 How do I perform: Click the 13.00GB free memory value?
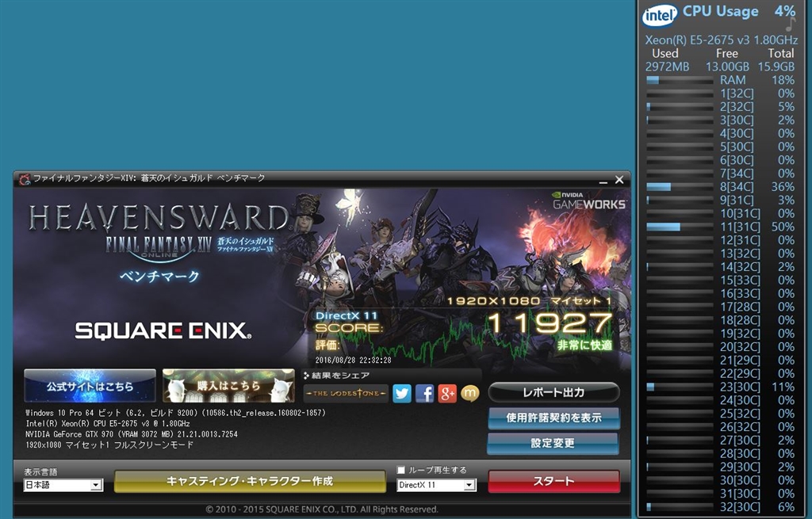tap(728, 67)
